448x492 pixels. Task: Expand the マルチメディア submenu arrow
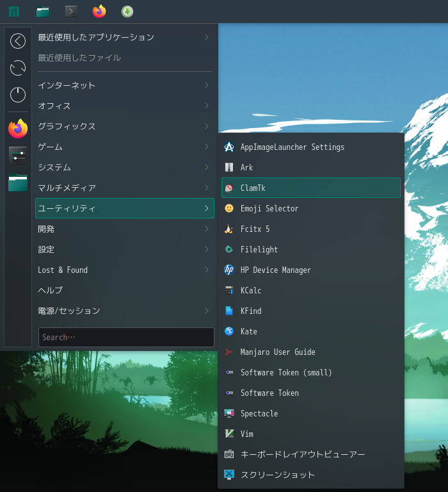pyautogui.click(x=207, y=188)
